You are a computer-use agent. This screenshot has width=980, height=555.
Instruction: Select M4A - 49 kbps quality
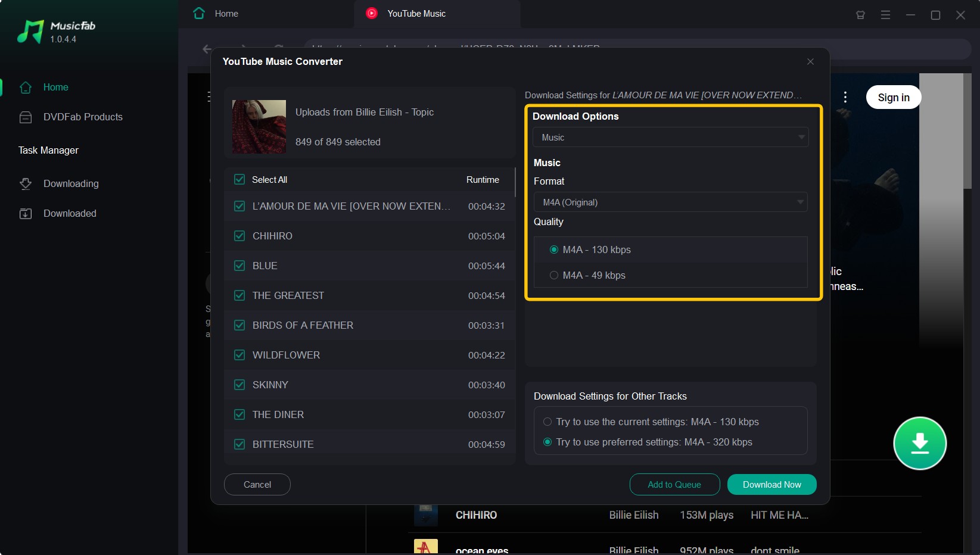pos(554,275)
